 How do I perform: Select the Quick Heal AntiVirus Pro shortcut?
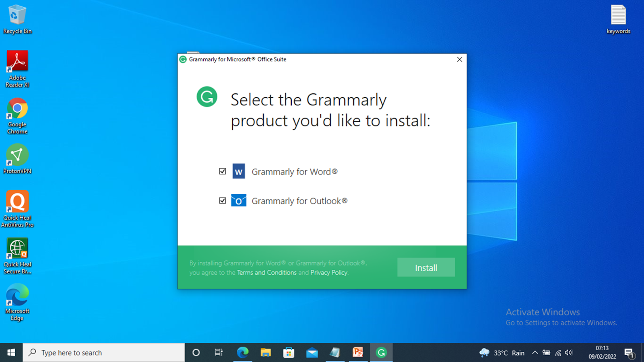coord(17,209)
